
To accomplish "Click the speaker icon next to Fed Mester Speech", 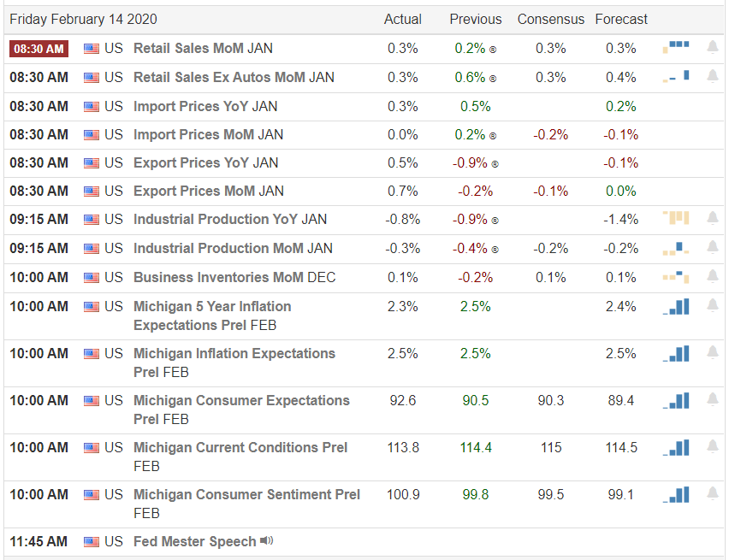I will coord(267,541).
